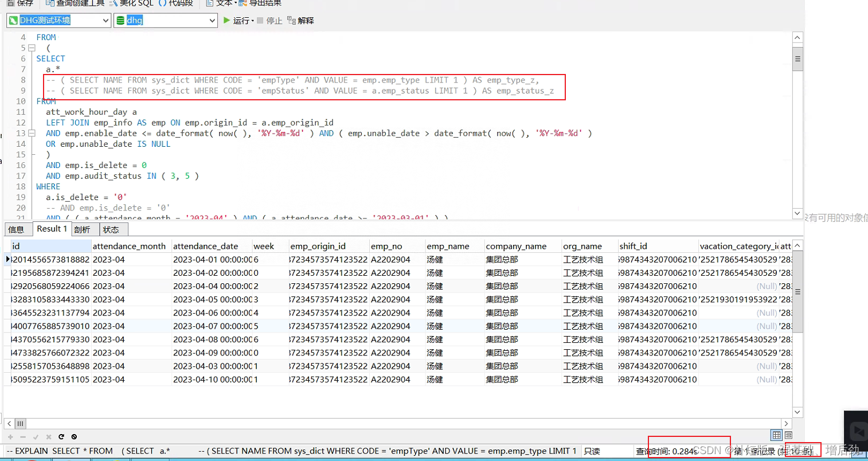The image size is (868, 461).
Task: Click the 只读 (read-only) status label
Action: click(x=592, y=451)
